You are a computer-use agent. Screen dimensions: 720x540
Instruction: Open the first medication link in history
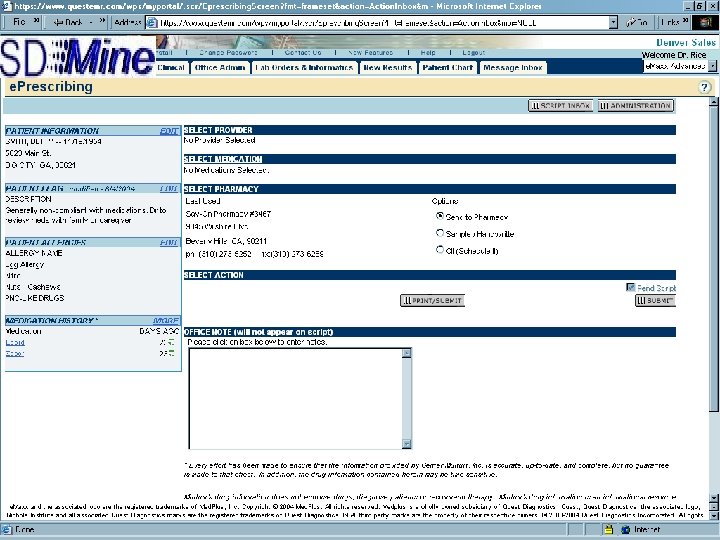(x=15, y=343)
